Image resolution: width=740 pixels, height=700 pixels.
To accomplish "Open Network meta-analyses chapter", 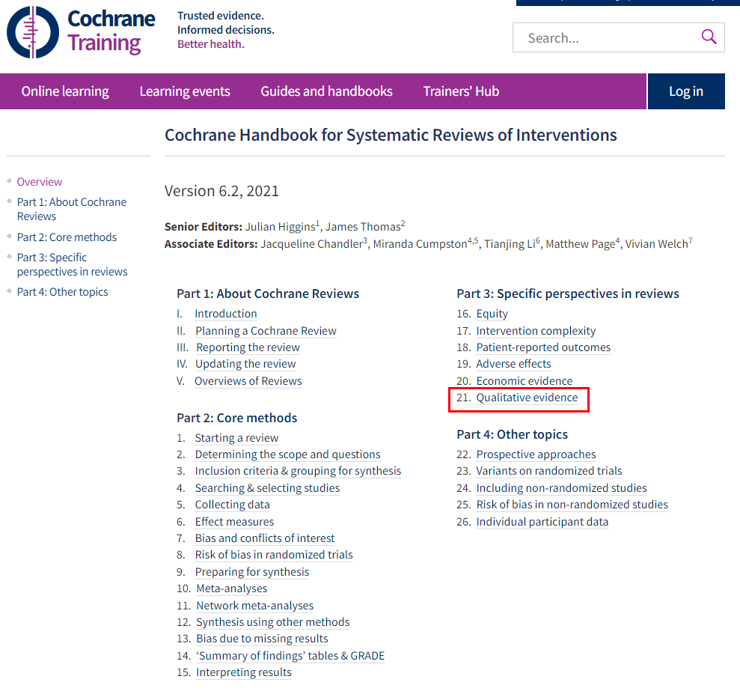I will (x=255, y=606).
